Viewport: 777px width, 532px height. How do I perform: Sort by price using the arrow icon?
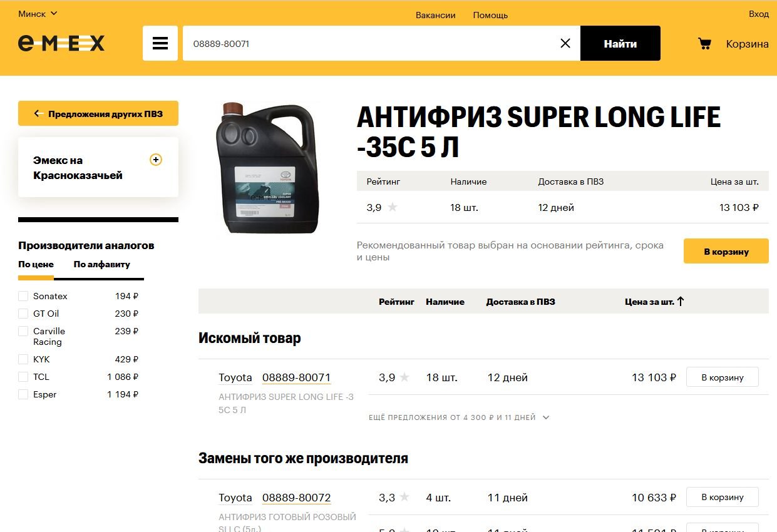click(x=681, y=301)
